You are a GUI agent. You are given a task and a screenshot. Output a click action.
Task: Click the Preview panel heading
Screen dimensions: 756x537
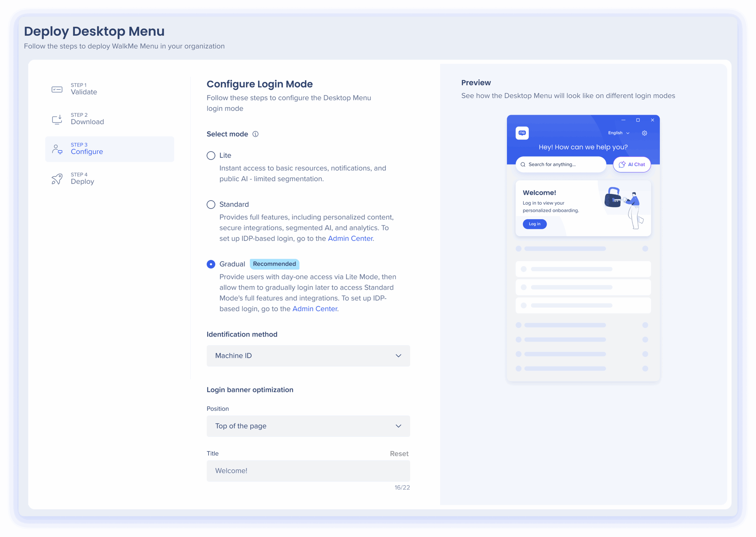pyautogui.click(x=476, y=83)
